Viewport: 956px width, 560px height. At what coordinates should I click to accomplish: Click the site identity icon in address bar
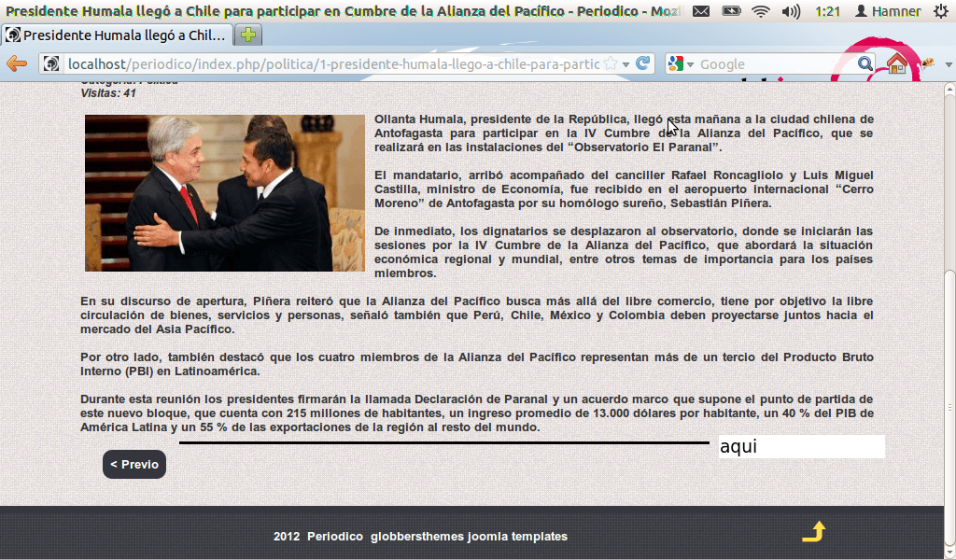pyautogui.click(x=51, y=63)
